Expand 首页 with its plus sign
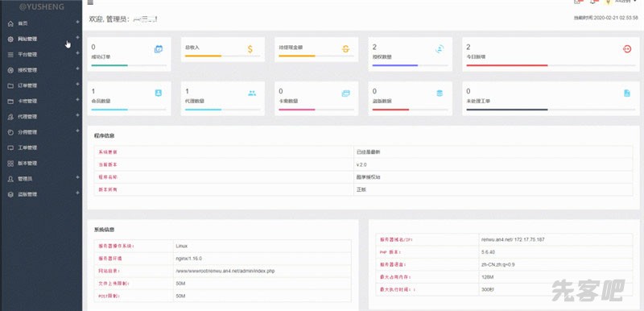 pos(77,22)
